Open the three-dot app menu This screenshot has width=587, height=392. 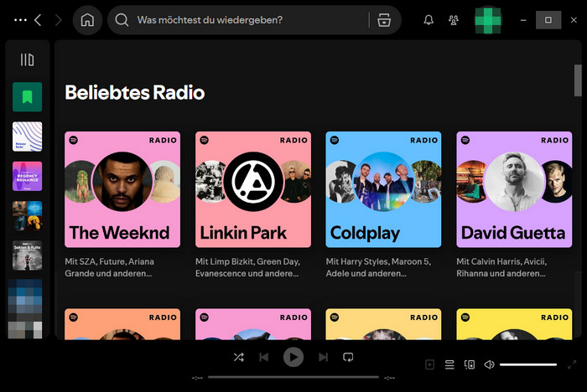(20, 20)
